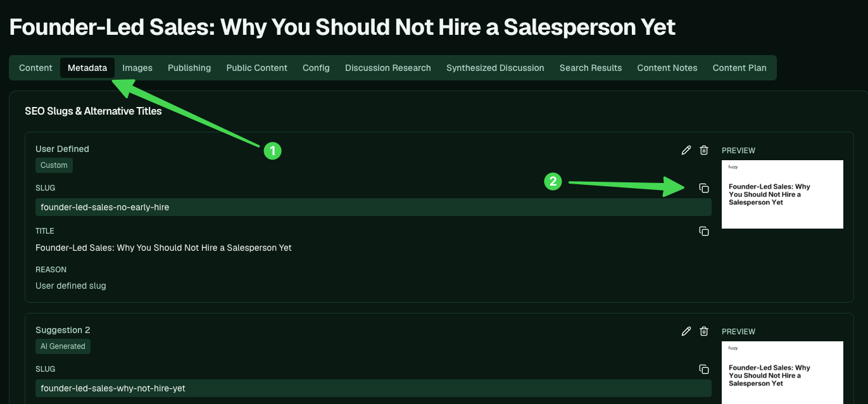868x404 pixels.
Task: Open the Content tab
Action: [x=35, y=68]
